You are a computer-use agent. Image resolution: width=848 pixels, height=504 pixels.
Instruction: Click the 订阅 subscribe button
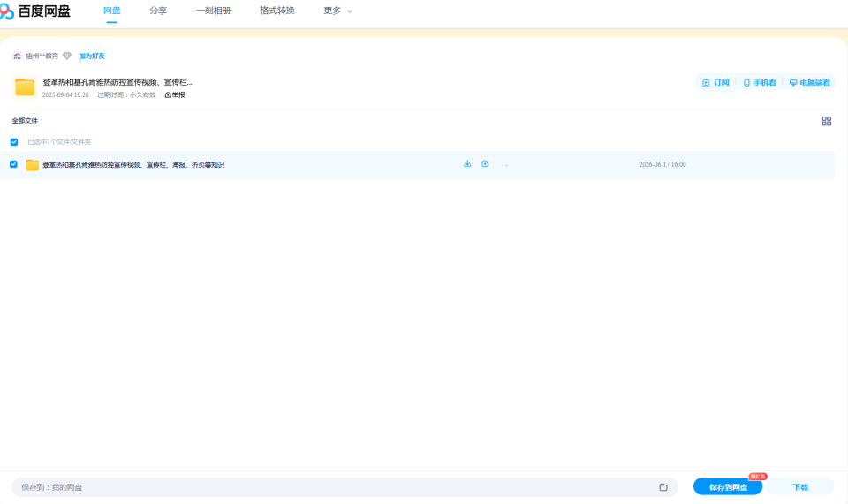point(715,83)
